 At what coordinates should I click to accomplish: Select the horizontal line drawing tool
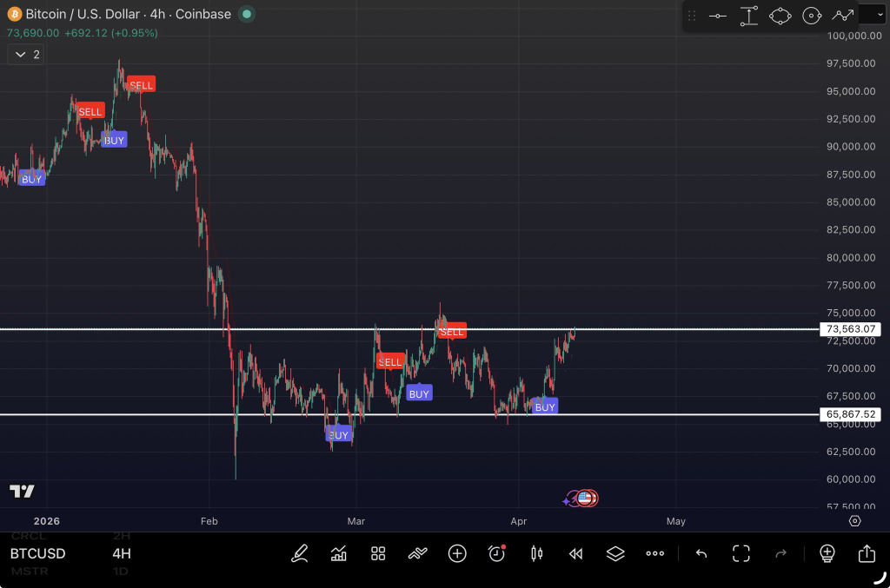(718, 16)
